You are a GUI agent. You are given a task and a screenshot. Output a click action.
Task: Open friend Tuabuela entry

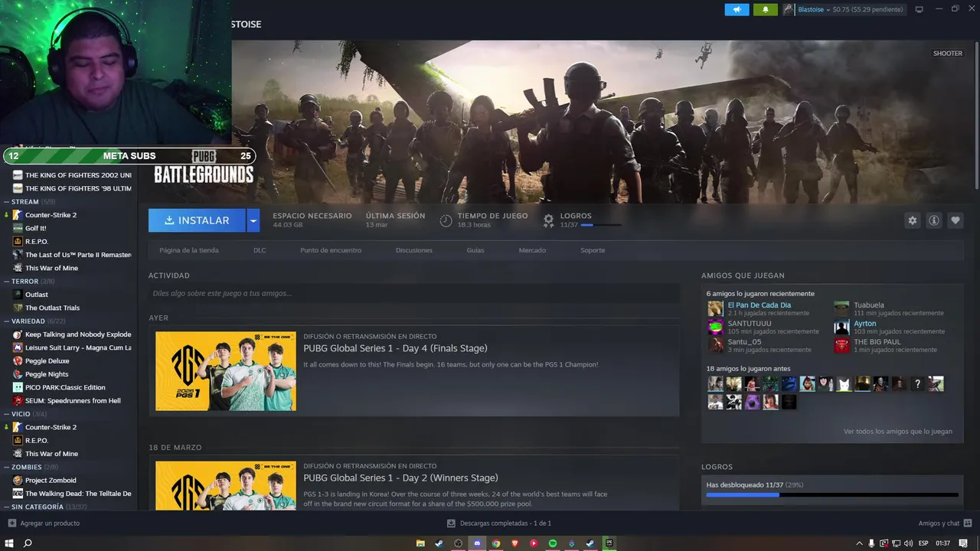(888, 308)
